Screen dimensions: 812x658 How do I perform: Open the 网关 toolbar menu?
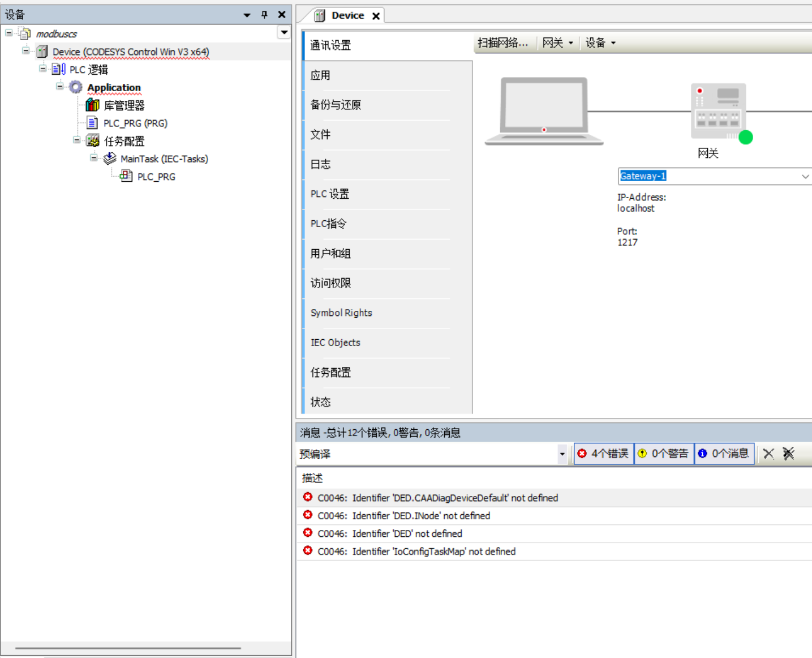[x=557, y=43]
